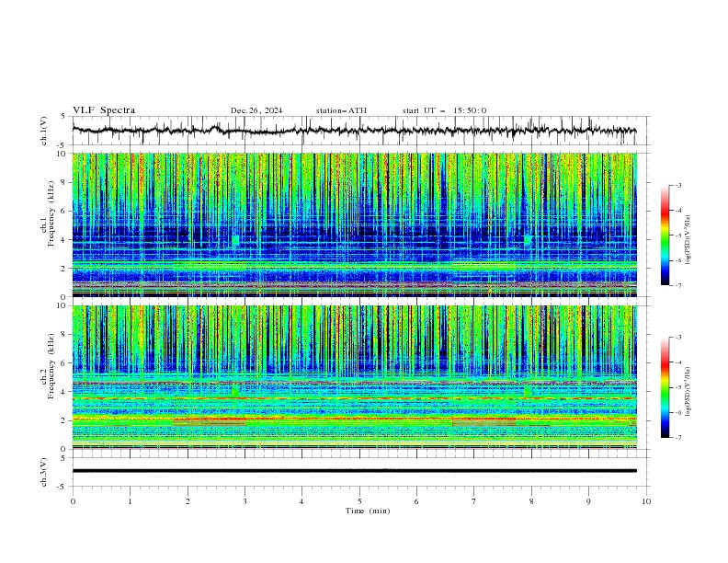Click the green calibration square near minute 3 in ch.1
This screenshot has height=563, width=728.
click(235, 240)
